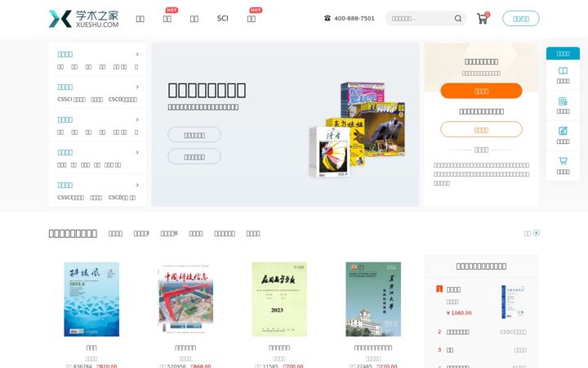Click the HOT badge on last nav item
588x368 pixels.
coord(256,10)
